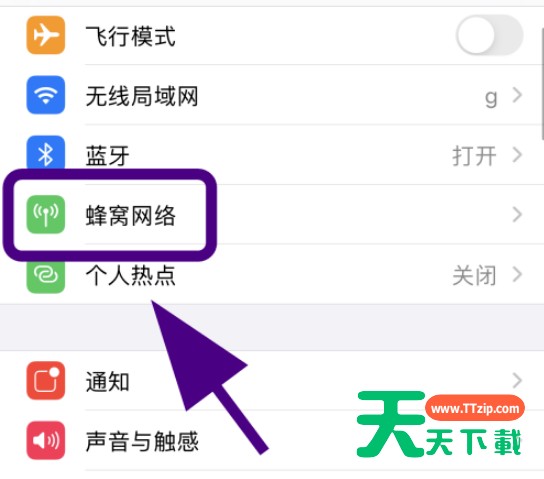Tap the pink Sounds speaker icon
544x479 pixels.
[45, 440]
